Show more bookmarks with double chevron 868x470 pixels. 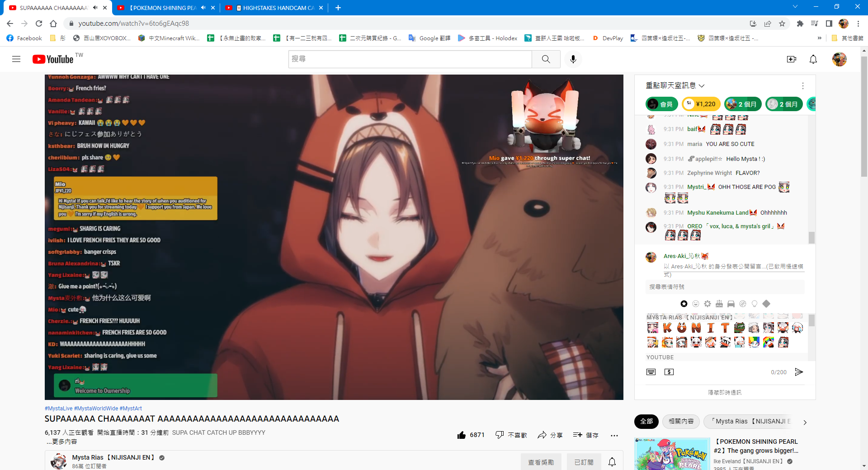pos(820,38)
